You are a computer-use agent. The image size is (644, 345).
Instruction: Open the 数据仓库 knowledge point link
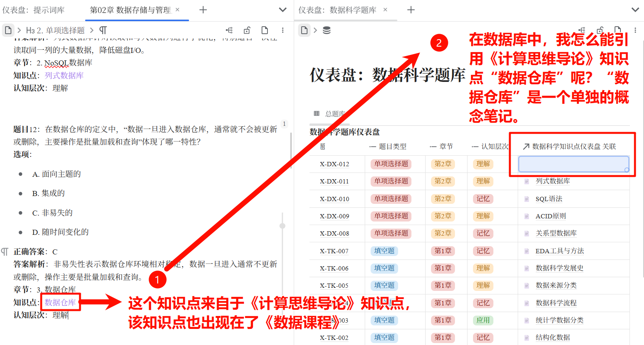point(60,302)
